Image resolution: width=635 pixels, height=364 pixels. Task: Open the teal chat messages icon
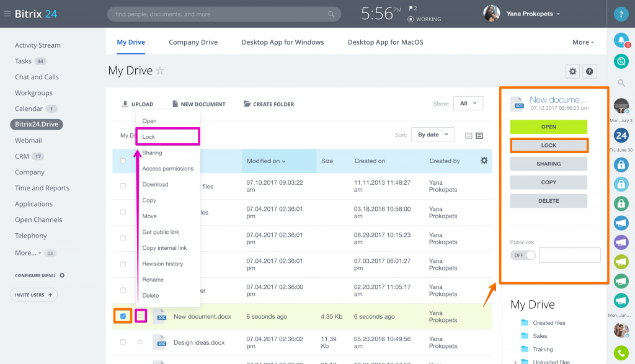click(x=621, y=61)
